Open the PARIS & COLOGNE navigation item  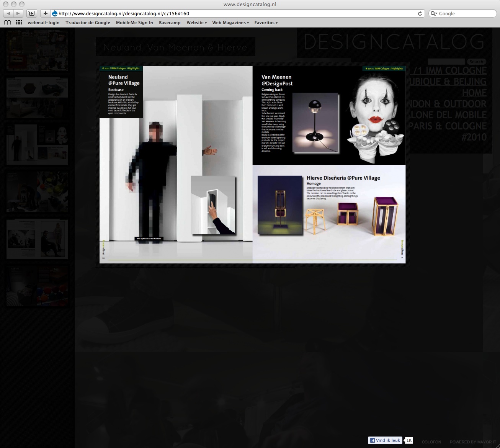(448, 126)
